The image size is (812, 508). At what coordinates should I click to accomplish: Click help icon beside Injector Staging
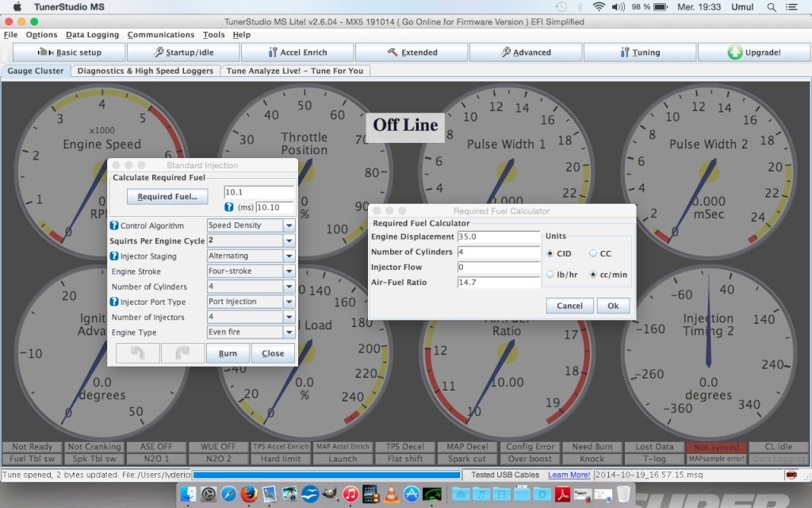pyautogui.click(x=114, y=256)
